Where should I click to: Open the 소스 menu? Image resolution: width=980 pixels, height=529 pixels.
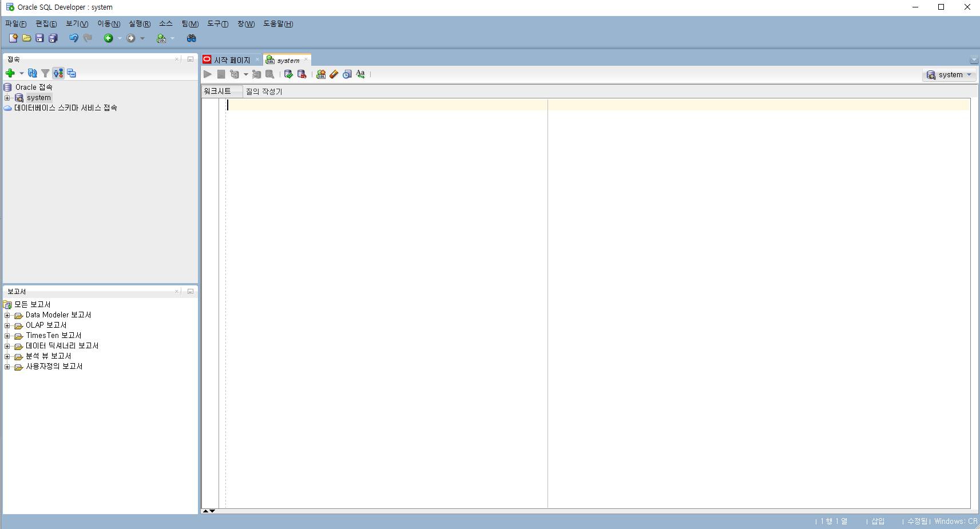(166, 23)
